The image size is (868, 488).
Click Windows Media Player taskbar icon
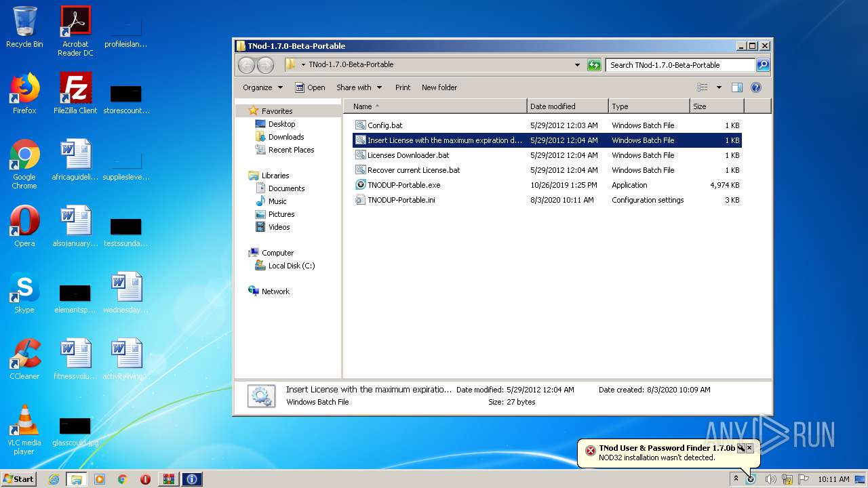tap(100, 479)
